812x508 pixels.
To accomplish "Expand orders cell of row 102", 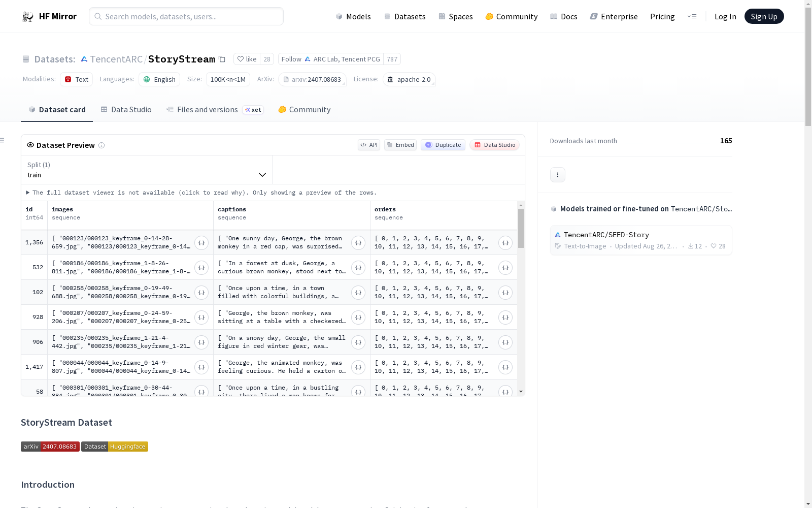I will coord(505,293).
